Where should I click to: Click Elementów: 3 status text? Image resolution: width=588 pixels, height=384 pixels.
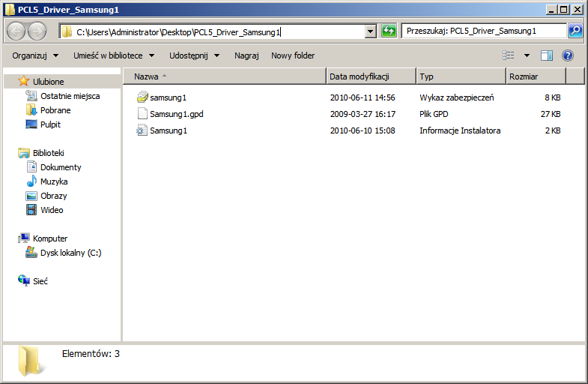(x=91, y=353)
